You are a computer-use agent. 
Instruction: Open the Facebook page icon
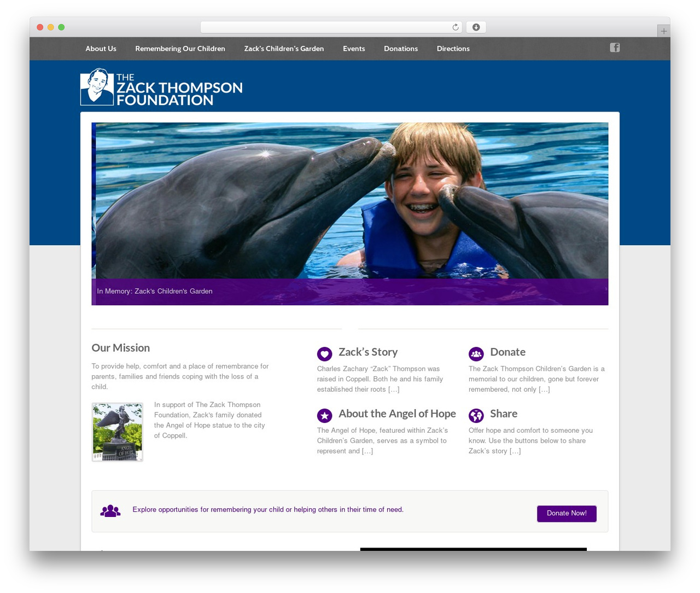pyautogui.click(x=615, y=48)
